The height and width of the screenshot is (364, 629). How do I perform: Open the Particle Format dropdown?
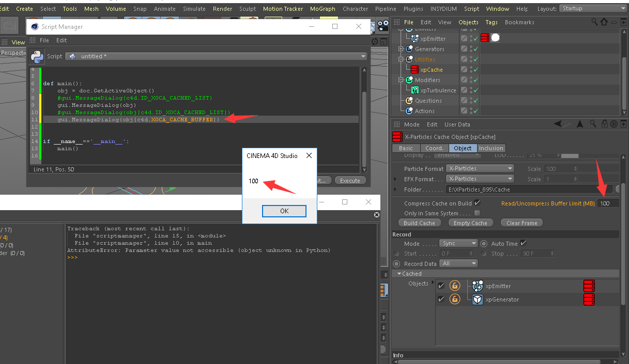click(x=481, y=168)
